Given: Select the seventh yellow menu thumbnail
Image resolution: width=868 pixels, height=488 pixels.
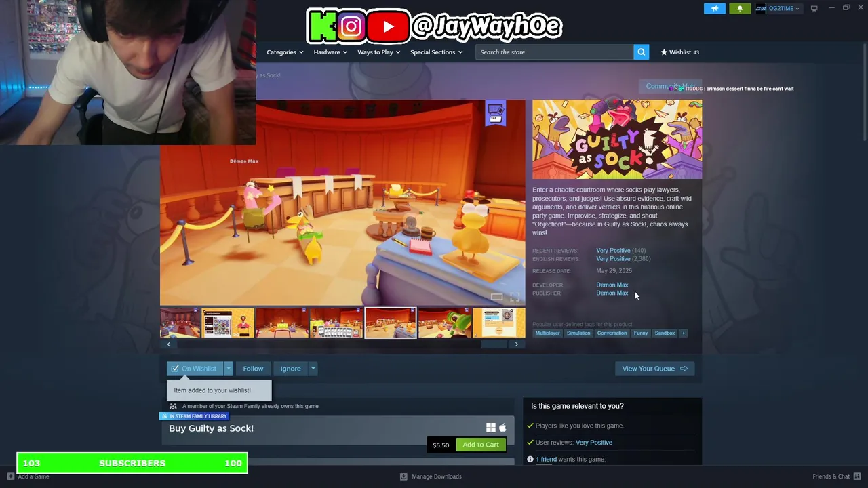Looking at the screenshot, I should pyautogui.click(x=499, y=323).
